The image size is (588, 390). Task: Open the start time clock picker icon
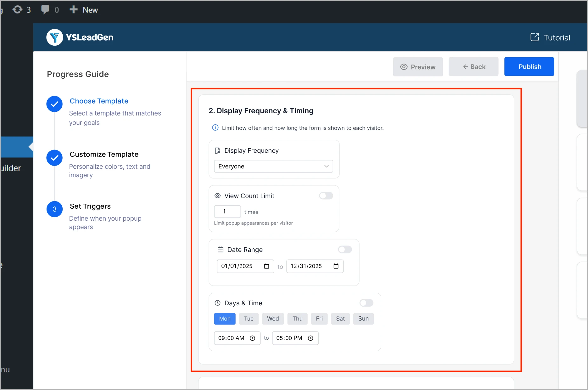(252, 338)
